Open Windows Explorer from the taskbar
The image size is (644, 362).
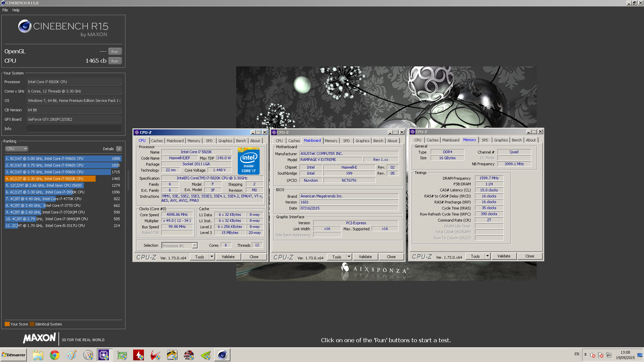(x=38, y=355)
